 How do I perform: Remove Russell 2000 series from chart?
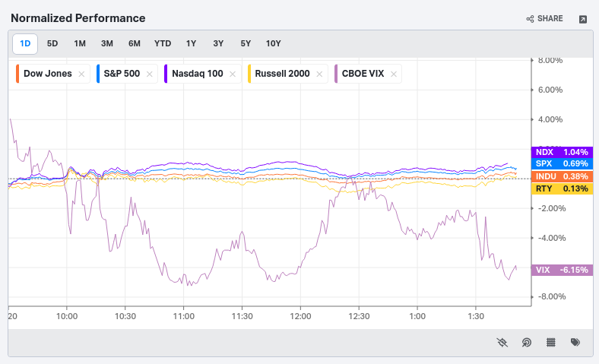tap(319, 74)
